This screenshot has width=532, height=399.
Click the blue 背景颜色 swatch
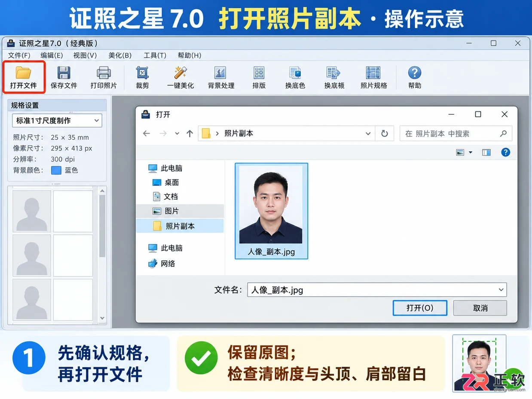(56, 170)
